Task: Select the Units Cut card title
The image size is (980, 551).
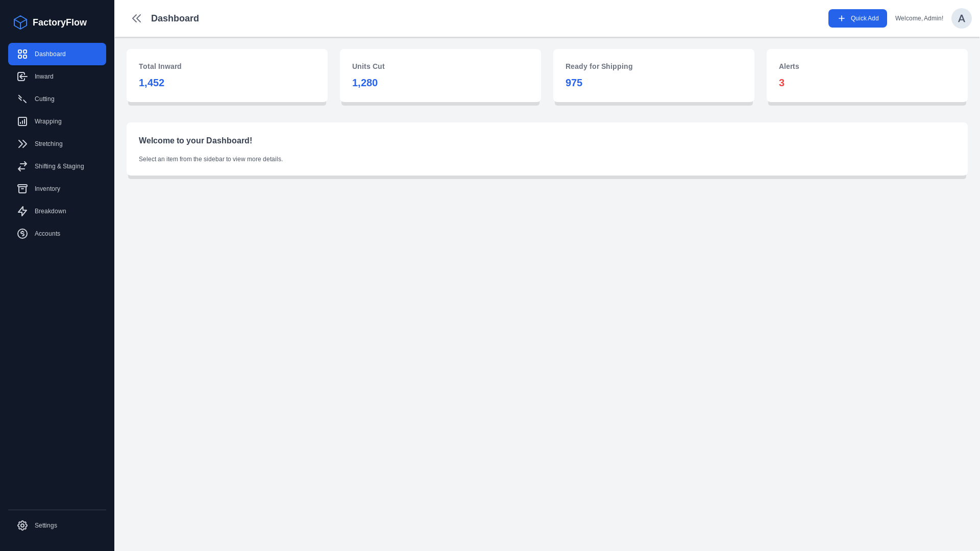Action: click(369, 66)
